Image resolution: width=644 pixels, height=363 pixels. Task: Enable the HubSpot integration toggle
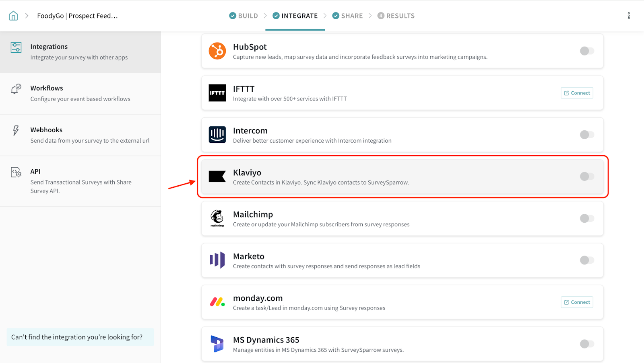pos(586,51)
